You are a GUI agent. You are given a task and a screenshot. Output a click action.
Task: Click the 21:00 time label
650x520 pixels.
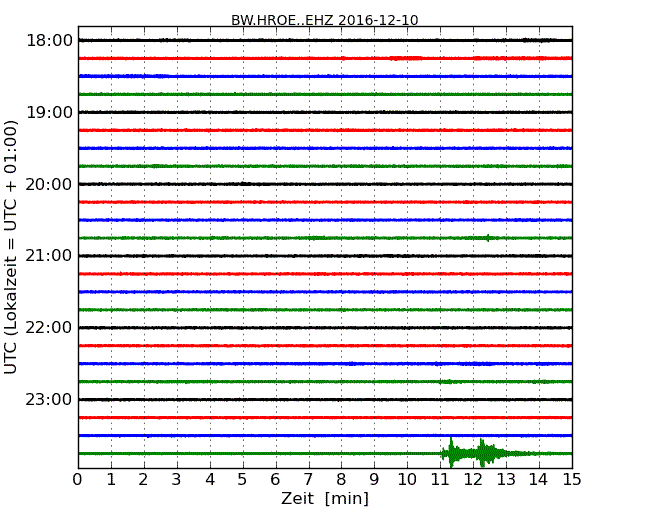[49, 256]
